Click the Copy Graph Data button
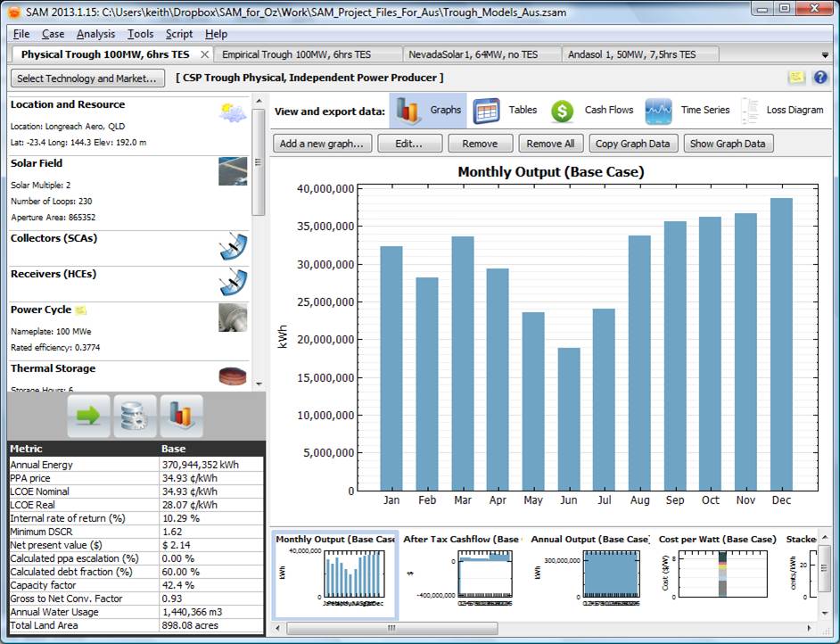This screenshot has width=840, height=644. 633,144
